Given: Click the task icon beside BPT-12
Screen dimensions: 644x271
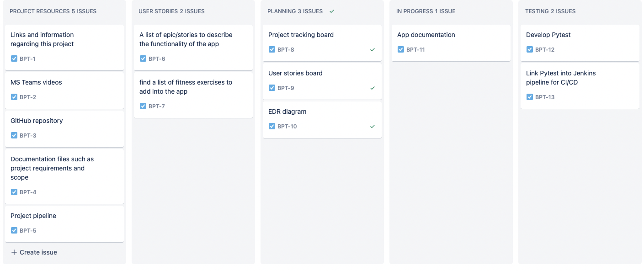Looking at the screenshot, I should click(x=530, y=49).
